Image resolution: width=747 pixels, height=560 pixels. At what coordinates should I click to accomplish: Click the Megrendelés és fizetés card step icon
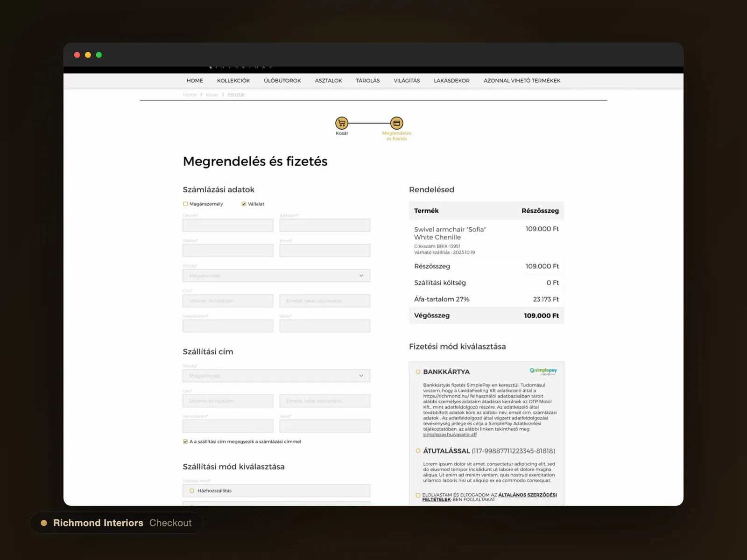pyautogui.click(x=396, y=123)
